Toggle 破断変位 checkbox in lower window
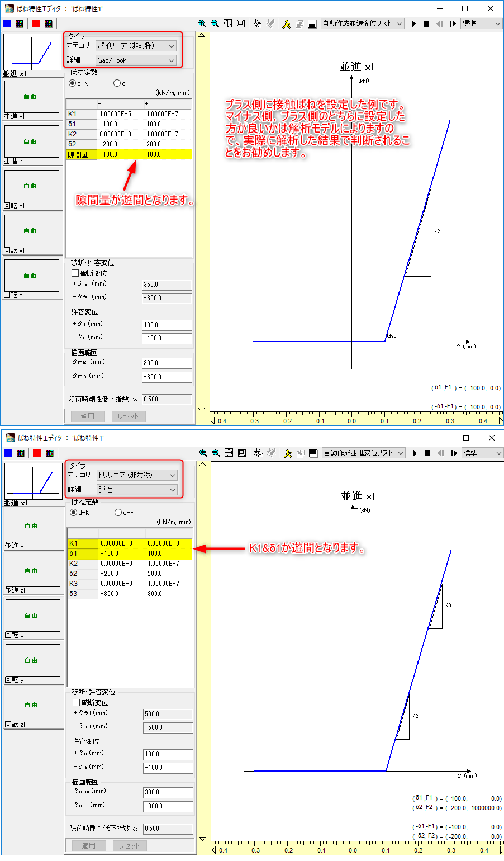The height and width of the screenshot is (861, 504). click(x=76, y=703)
